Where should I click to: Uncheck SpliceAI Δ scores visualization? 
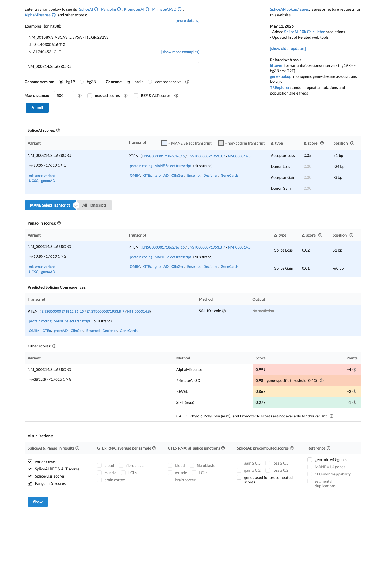pos(30,476)
